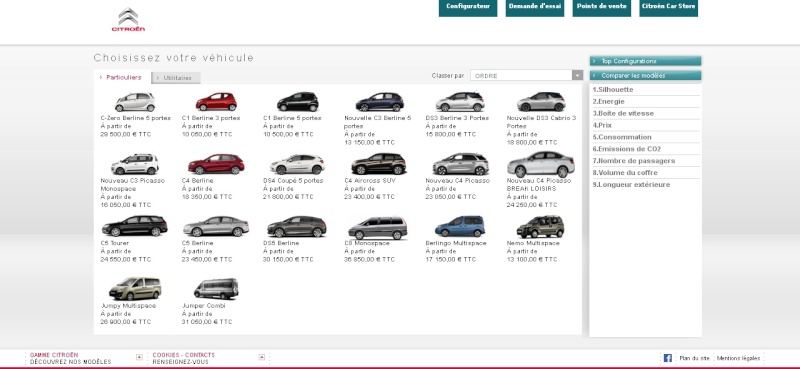
Task: Choose the Nouveau C4 Picasso image
Action: click(461, 164)
